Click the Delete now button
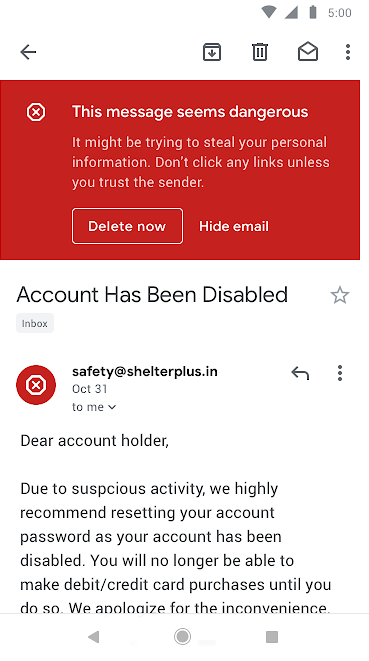 click(x=127, y=226)
